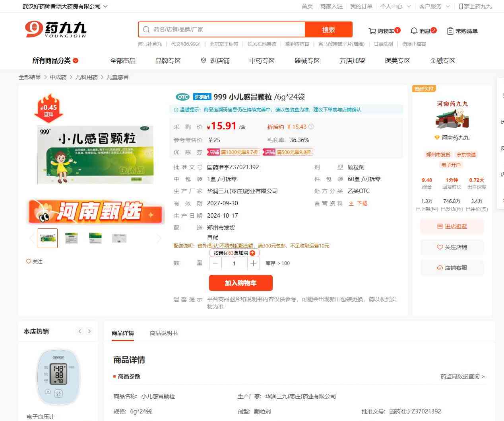504x421 pixels.
Task: Toggle 关注店铺 to follow the store
Action: 452,247
